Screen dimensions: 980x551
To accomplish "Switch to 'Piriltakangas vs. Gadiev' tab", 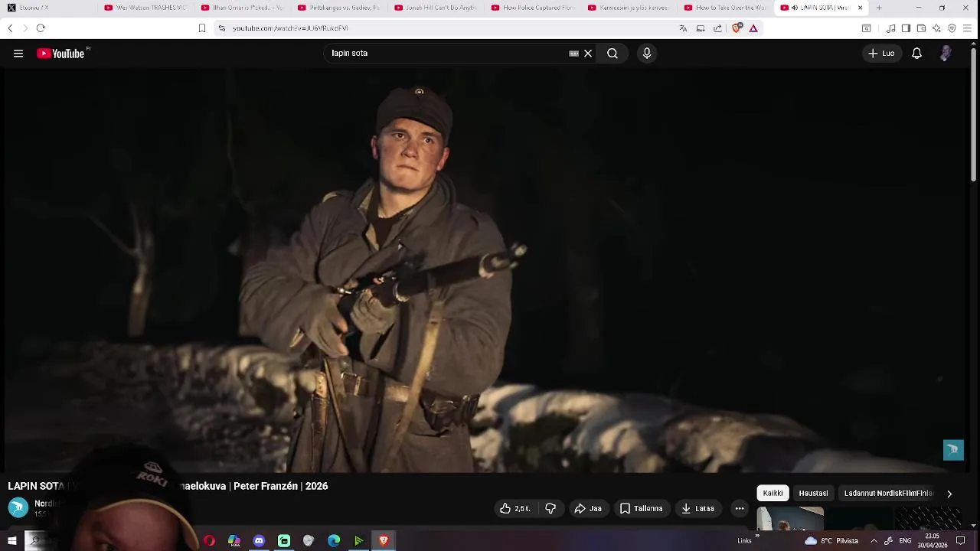I will tap(338, 8).
